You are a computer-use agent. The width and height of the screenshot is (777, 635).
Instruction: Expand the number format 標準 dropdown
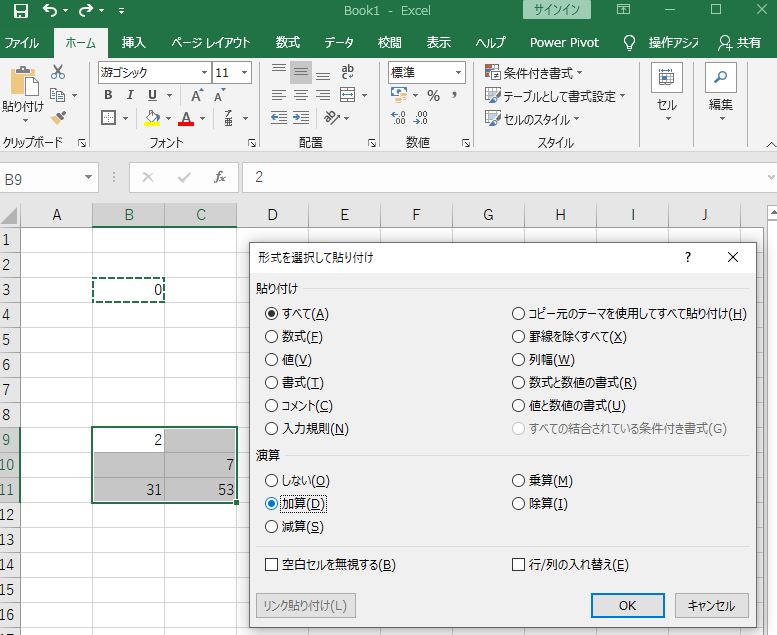459,72
